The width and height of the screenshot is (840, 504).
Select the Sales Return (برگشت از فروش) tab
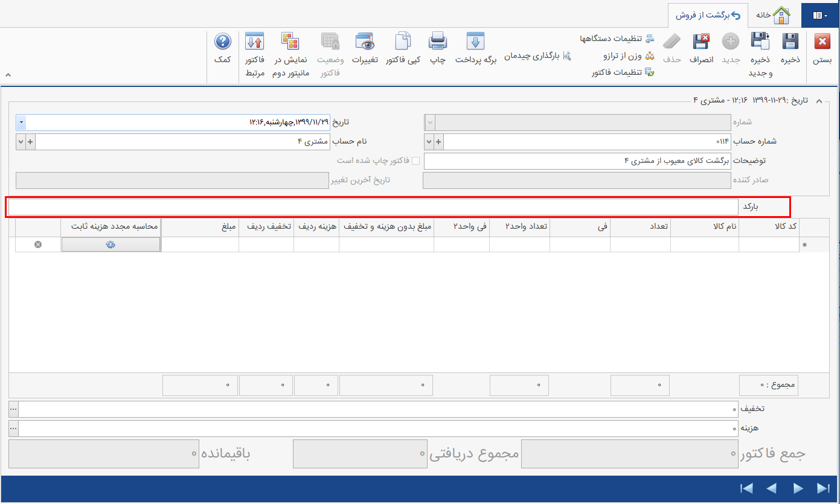[x=708, y=14]
